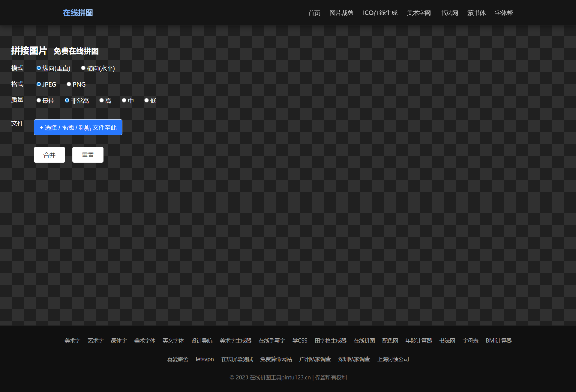Set quality to 最佳
Image resolution: width=576 pixels, height=392 pixels.
pyautogui.click(x=39, y=100)
